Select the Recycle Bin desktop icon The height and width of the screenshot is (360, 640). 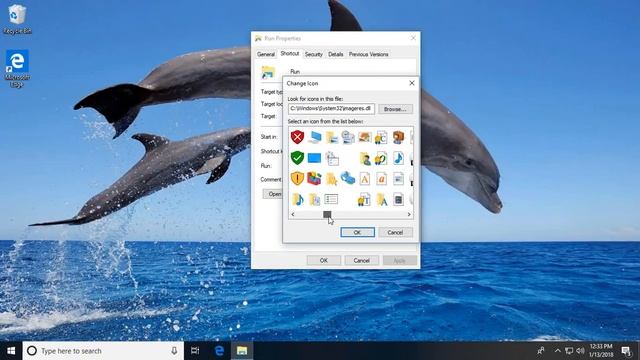click(x=17, y=19)
